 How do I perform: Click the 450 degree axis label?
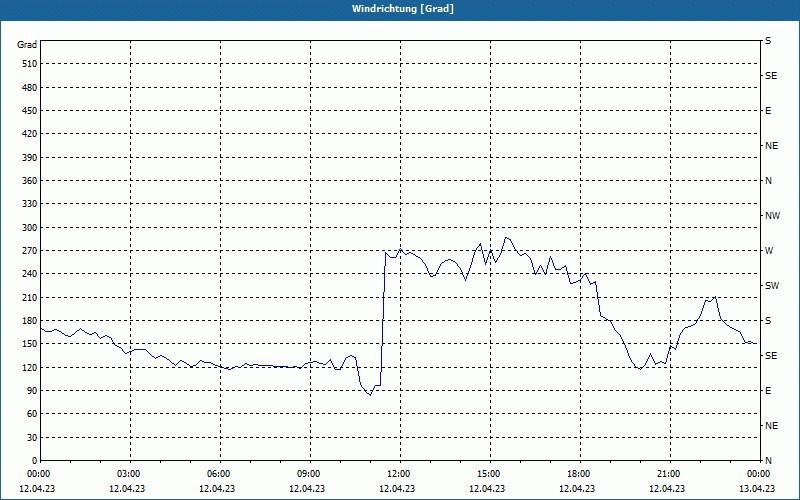(29, 111)
